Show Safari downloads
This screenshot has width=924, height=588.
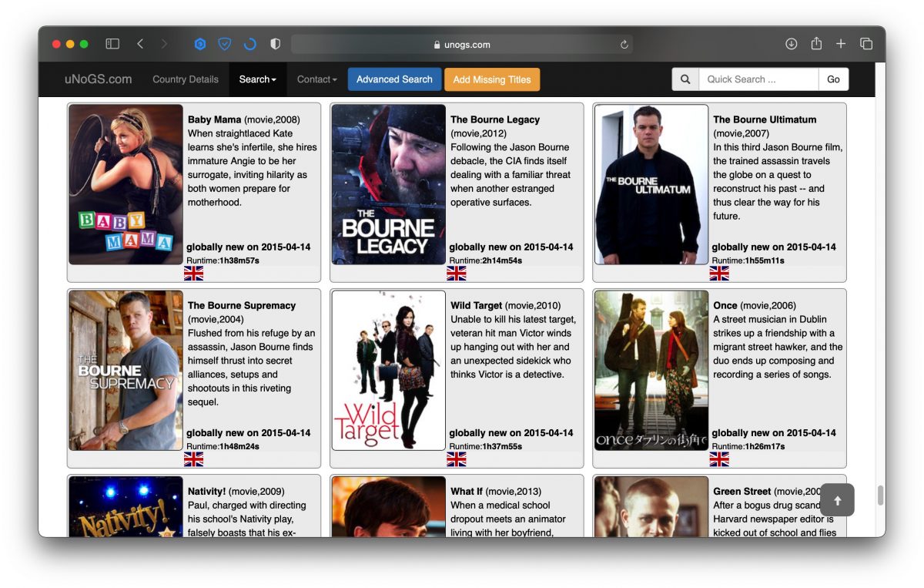coord(791,44)
